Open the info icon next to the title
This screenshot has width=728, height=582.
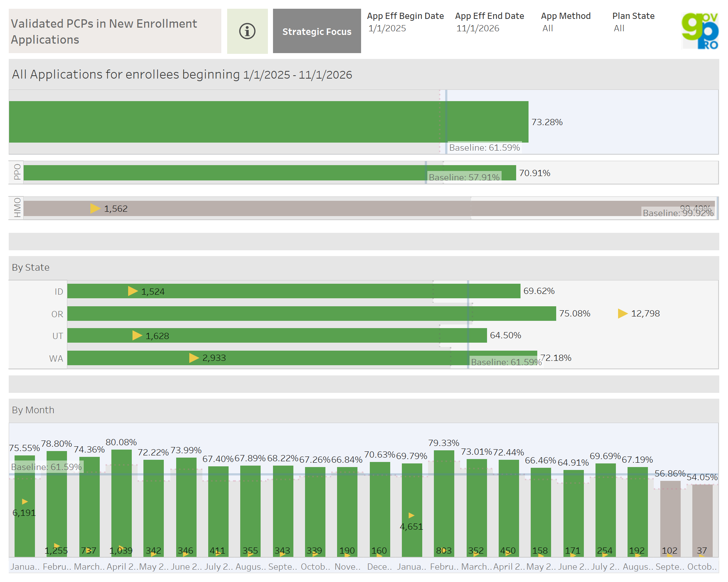point(247,31)
